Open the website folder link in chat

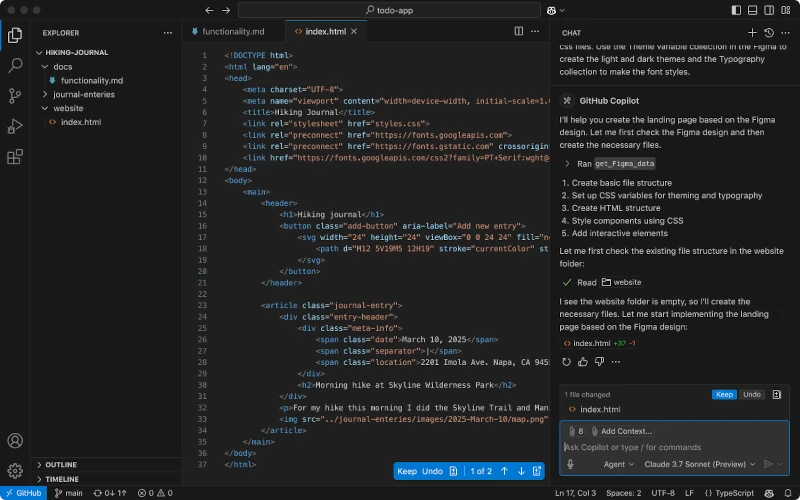pos(621,282)
